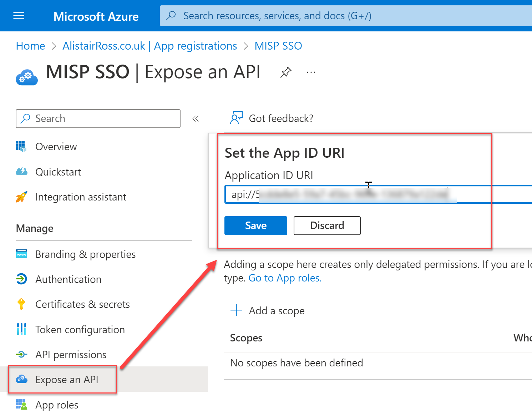
Task: Click the magnifier icon in top search bar
Action: pos(171,16)
